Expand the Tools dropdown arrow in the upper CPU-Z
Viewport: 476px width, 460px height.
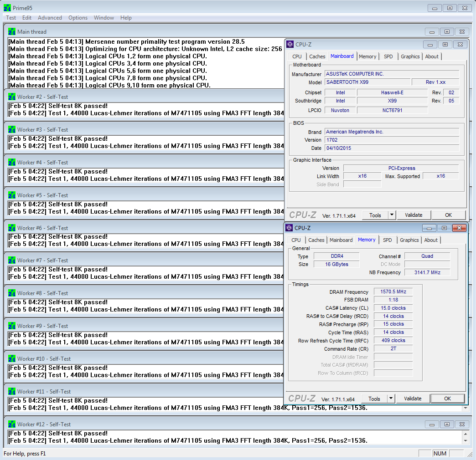click(x=392, y=215)
